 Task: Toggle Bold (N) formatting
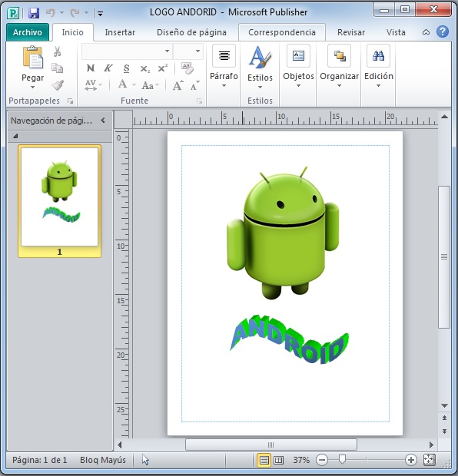91,68
